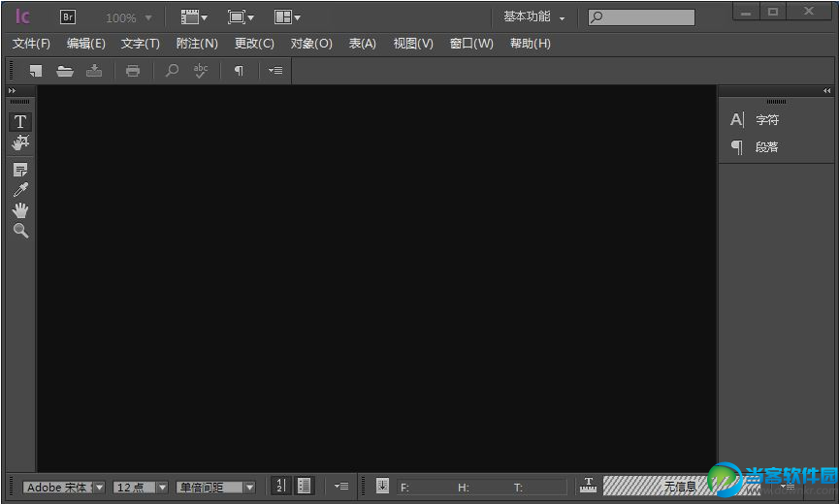The image size is (839, 504).
Task: Open the view options dropdown
Action: coord(194,17)
